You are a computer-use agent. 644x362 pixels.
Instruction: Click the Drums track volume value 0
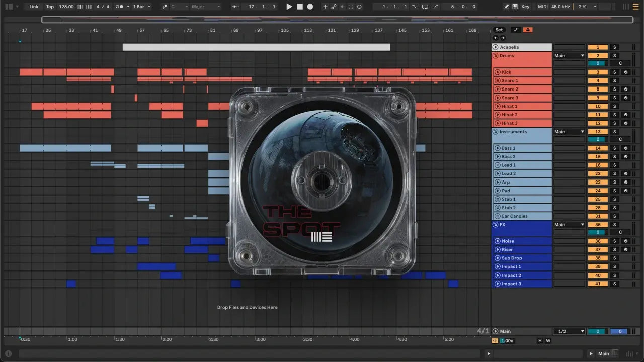point(598,63)
